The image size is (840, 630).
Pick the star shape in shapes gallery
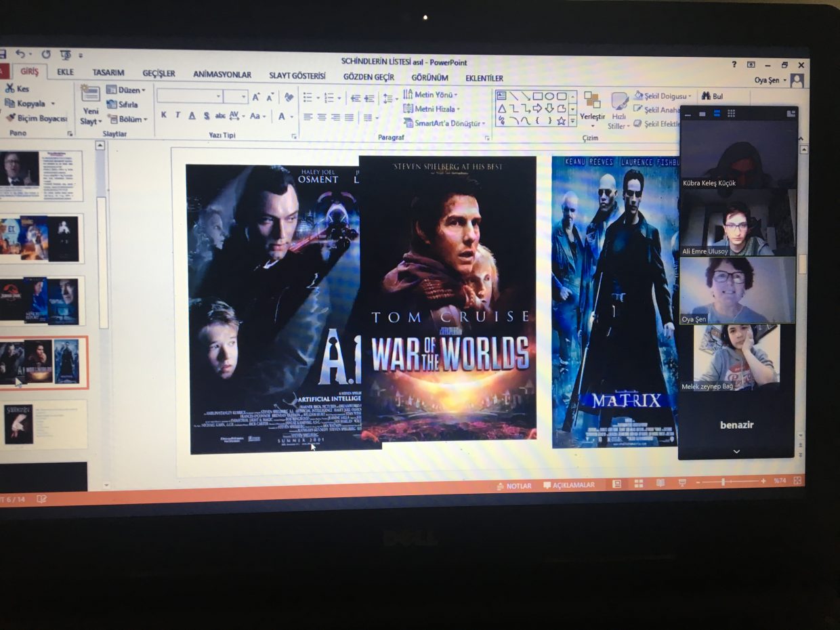pos(561,121)
